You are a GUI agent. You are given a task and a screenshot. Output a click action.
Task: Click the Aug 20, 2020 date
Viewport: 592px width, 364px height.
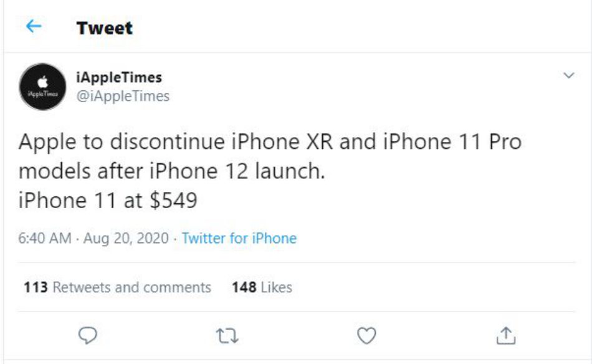[126, 238]
